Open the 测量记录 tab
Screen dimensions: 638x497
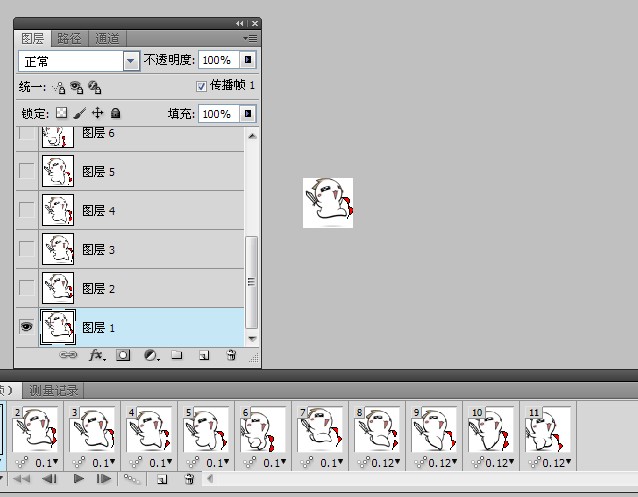click(x=53, y=391)
